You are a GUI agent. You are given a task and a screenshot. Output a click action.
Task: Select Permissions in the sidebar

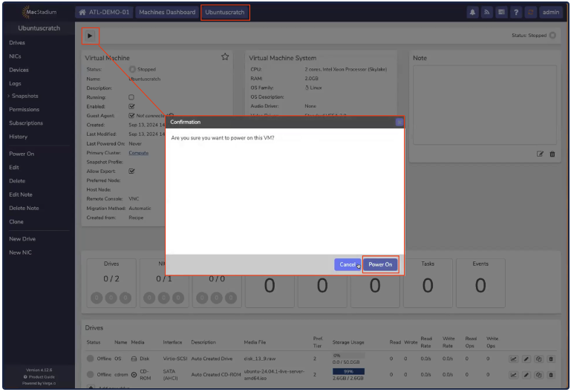tap(25, 110)
